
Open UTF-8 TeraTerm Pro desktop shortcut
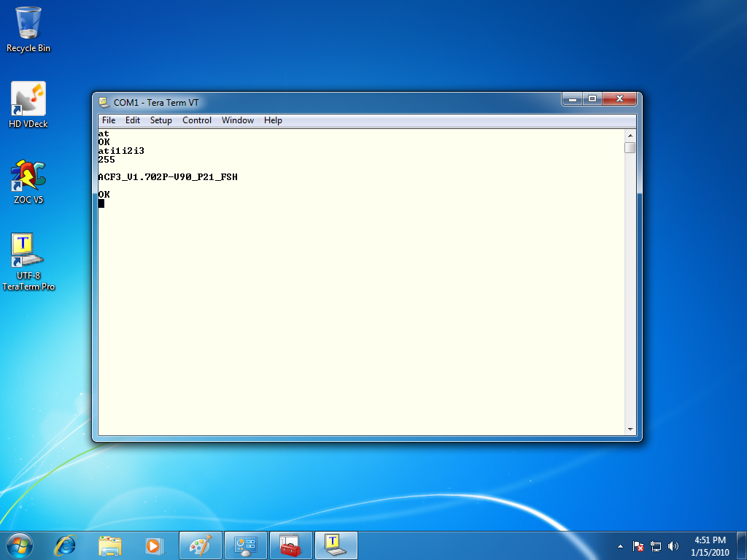[28, 252]
